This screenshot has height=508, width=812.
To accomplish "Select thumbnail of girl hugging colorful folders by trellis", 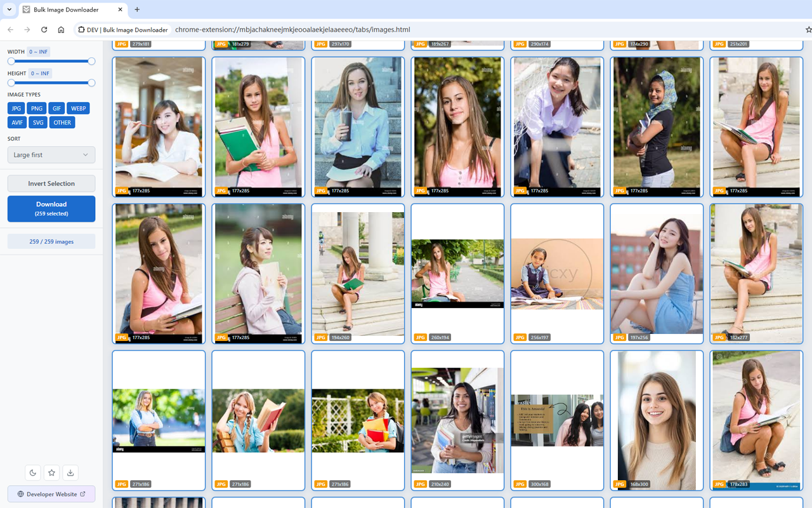I will click(x=358, y=420).
